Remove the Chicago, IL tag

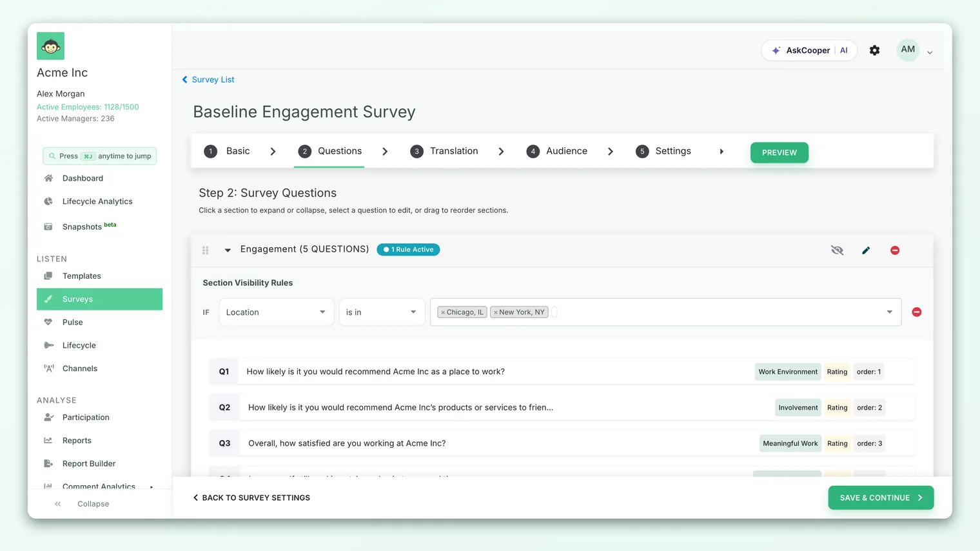[x=443, y=312]
